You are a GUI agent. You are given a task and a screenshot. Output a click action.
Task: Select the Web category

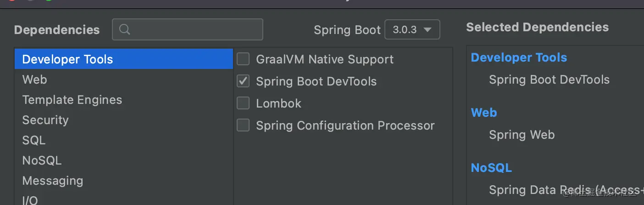35,80
